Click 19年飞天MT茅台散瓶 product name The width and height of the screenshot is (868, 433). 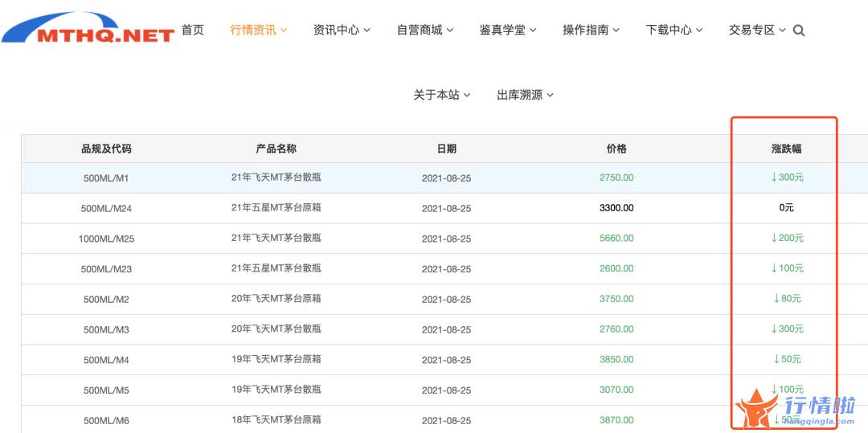click(x=276, y=390)
